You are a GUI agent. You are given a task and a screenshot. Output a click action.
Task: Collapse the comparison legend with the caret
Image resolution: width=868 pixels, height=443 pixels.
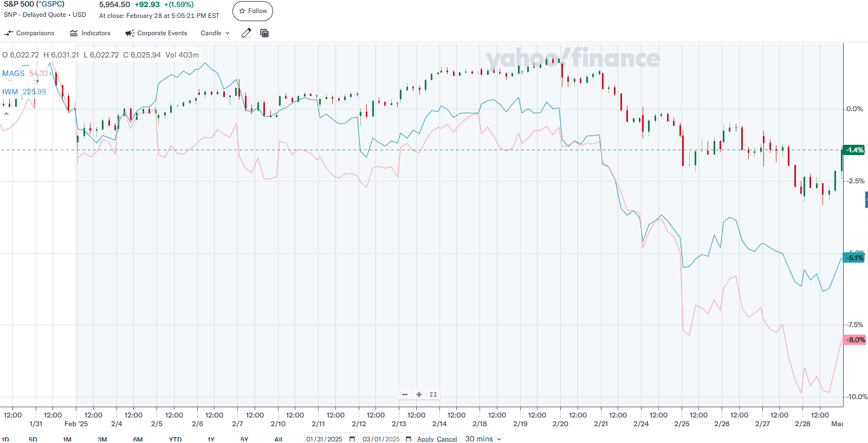click(x=7, y=114)
